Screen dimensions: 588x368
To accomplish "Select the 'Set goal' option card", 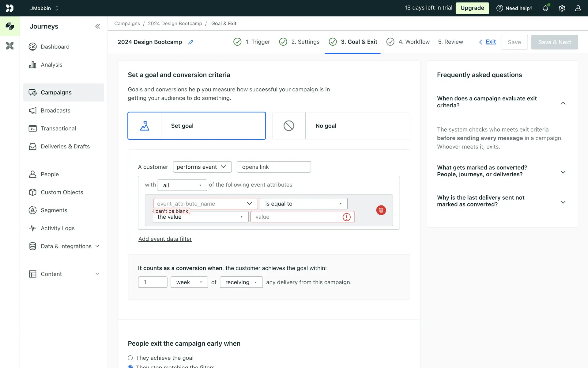I will pyautogui.click(x=197, y=126).
